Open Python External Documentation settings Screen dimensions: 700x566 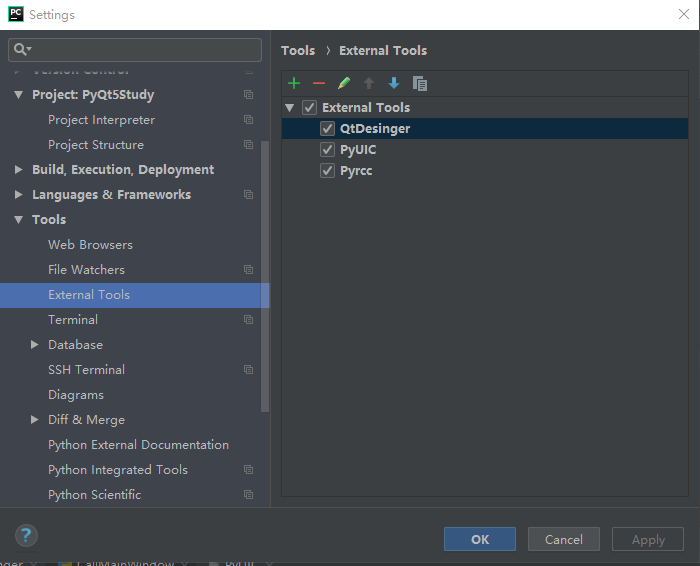click(x=138, y=445)
